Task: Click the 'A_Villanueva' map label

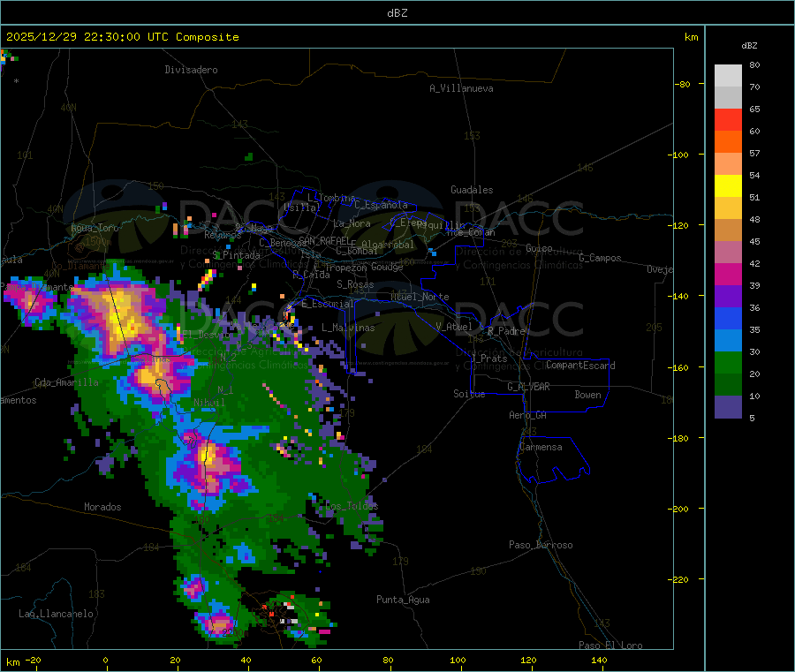Action: tap(461, 88)
